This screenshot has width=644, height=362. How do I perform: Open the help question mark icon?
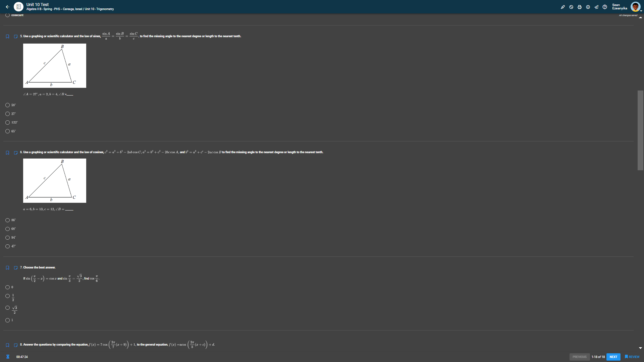tap(605, 7)
